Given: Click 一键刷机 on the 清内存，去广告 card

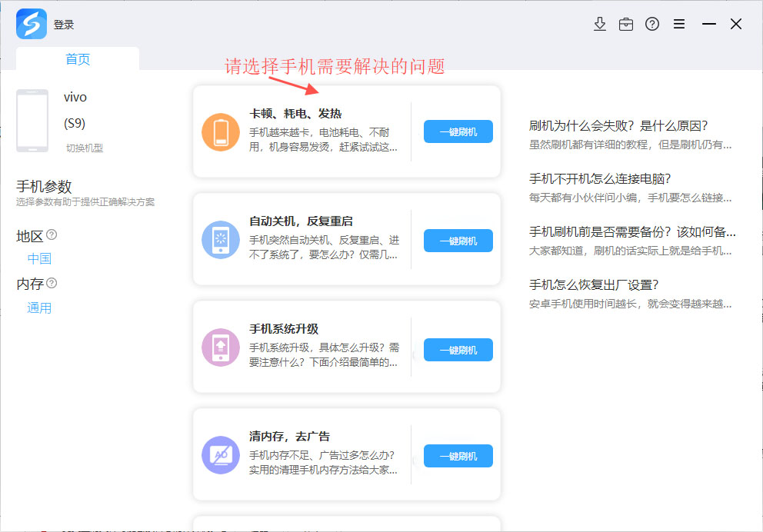Looking at the screenshot, I should pyautogui.click(x=458, y=456).
